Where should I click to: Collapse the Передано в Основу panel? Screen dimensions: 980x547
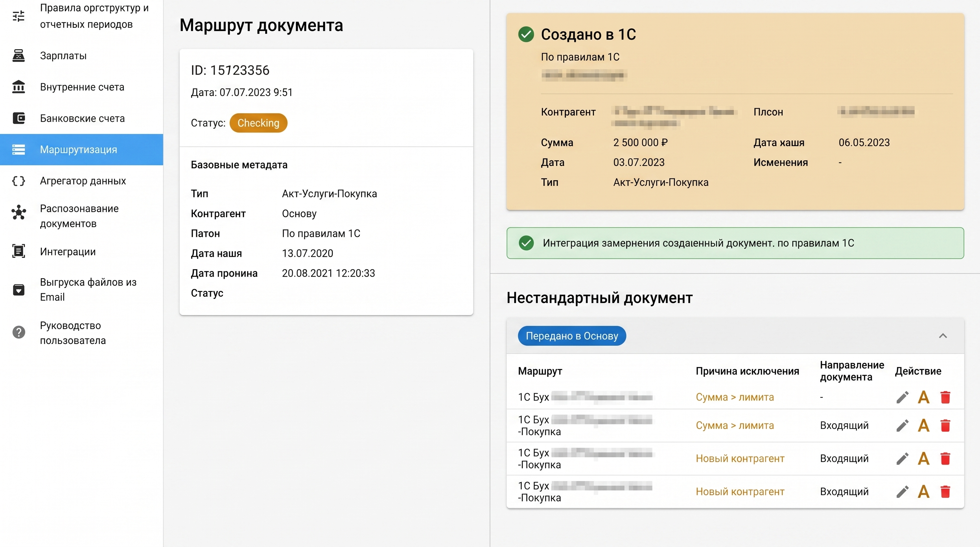943,335
